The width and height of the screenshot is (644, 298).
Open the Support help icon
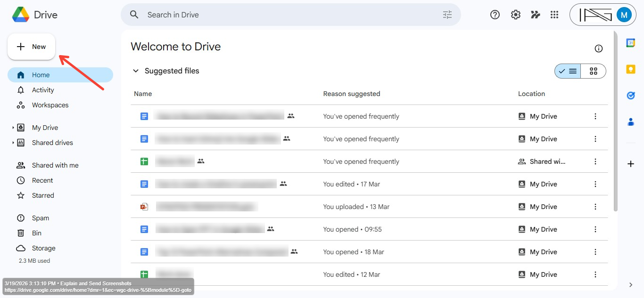click(495, 15)
